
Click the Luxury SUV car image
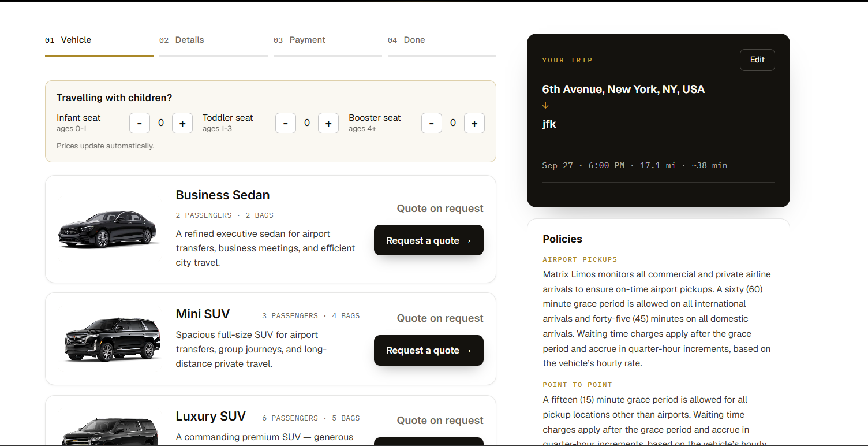click(x=110, y=432)
